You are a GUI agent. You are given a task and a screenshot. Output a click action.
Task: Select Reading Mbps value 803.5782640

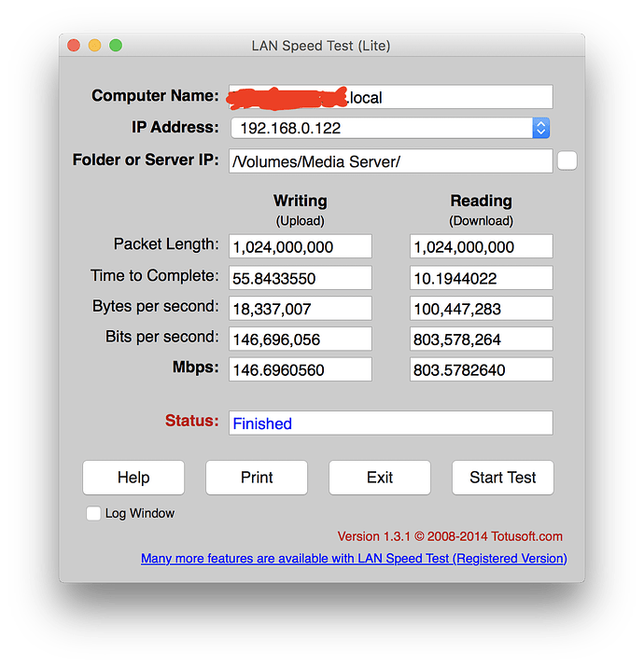pos(482,370)
